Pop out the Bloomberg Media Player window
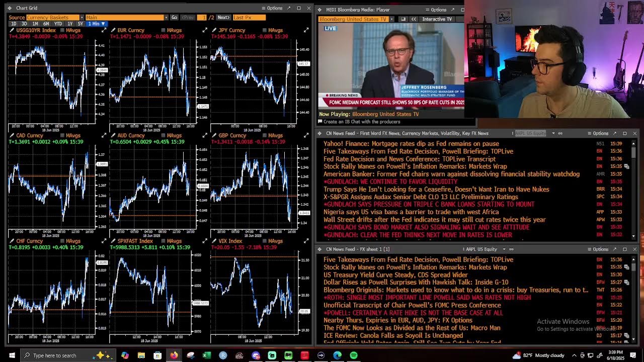 click(x=453, y=10)
